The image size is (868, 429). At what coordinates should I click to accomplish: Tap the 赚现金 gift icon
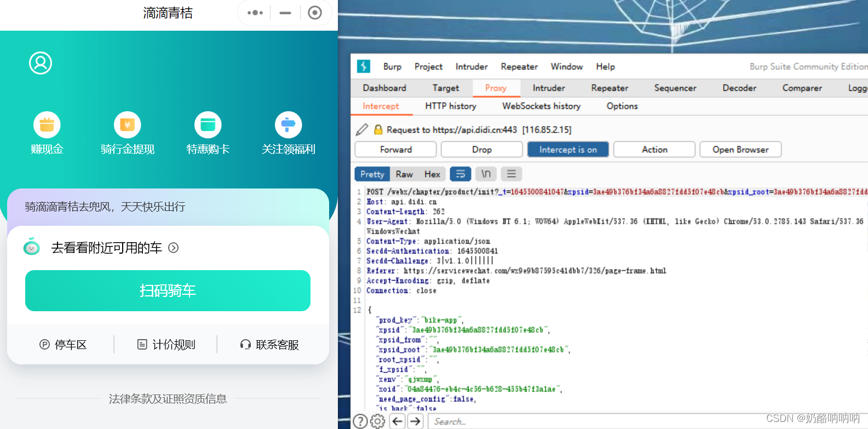47,125
